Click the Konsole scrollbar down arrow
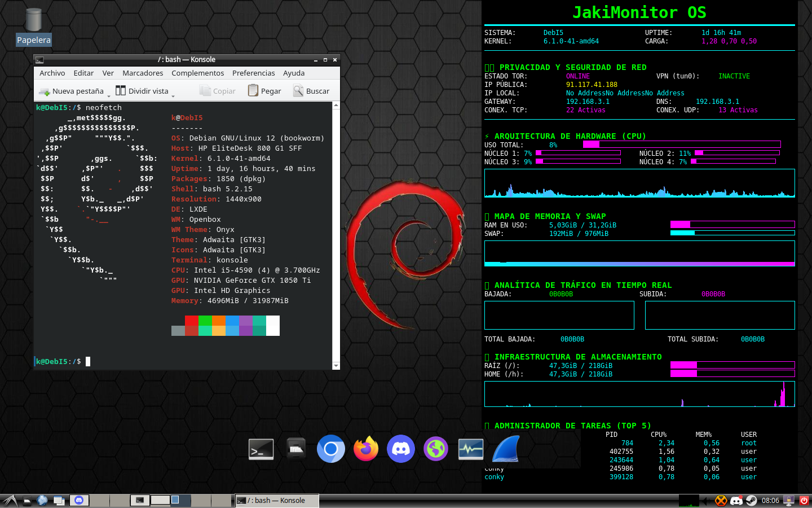The width and height of the screenshot is (812, 508). [x=336, y=366]
